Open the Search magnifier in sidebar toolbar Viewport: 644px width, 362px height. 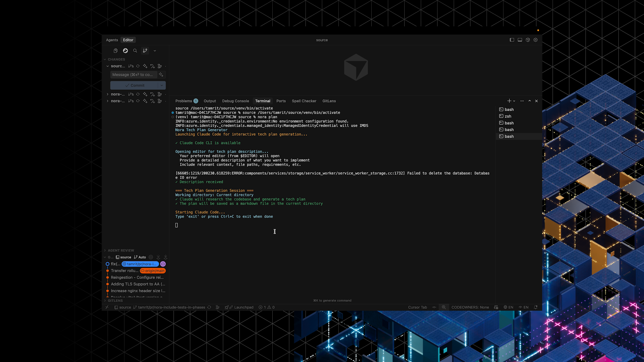pos(135,51)
